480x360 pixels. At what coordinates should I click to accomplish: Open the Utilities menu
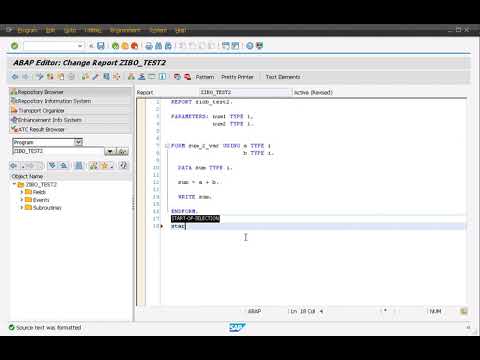pos(93,30)
